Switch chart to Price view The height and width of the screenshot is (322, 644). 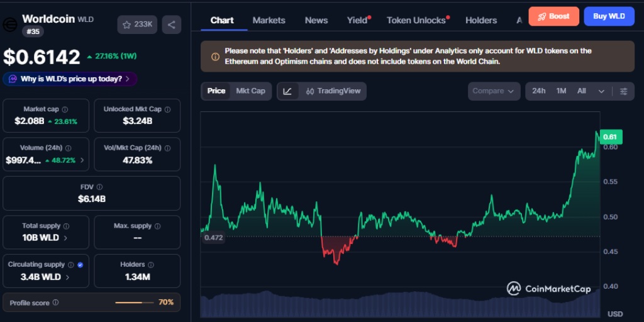click(216, 91)
